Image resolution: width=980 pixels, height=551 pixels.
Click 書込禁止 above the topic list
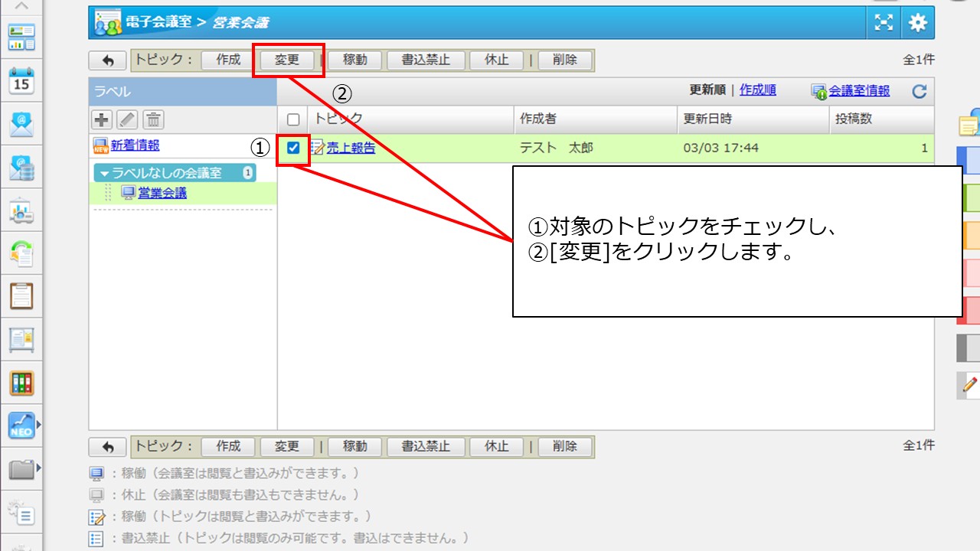[426, 60]
